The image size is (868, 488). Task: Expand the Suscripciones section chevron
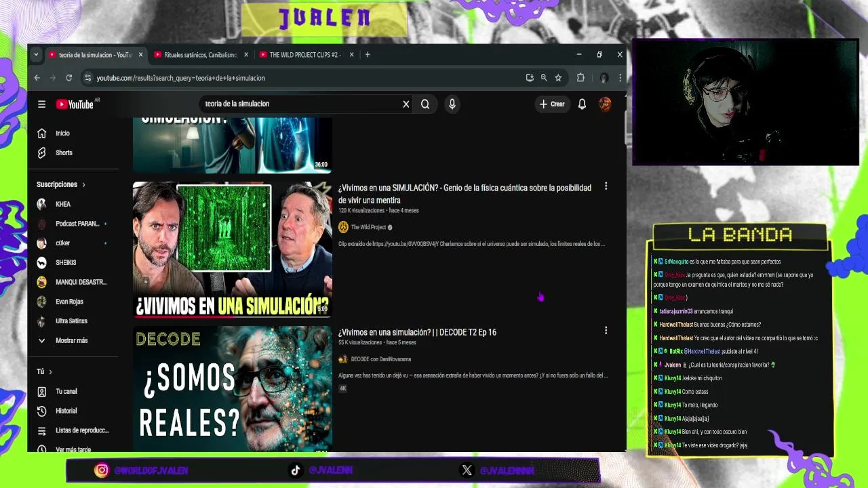[x=84, y=185]
